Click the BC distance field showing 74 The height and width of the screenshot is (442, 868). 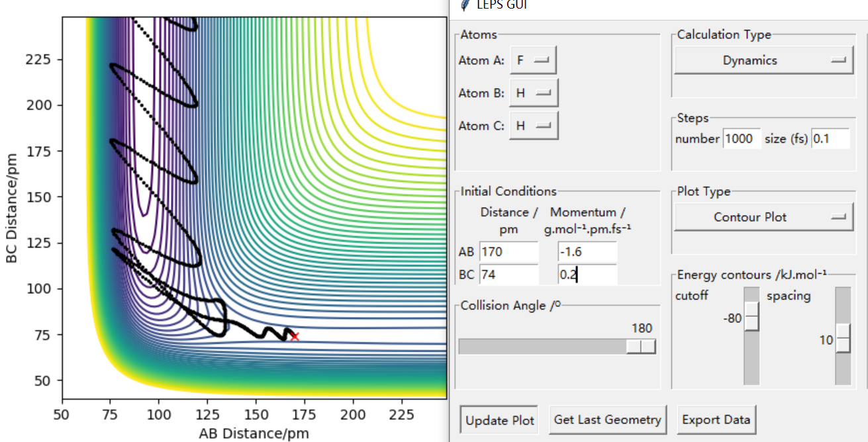pos(509,275)
